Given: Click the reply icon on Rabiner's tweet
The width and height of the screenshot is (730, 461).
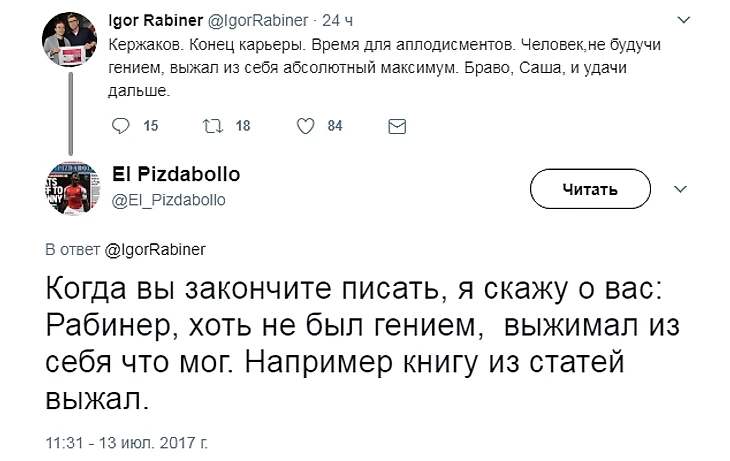Looking at the screenshot, I should pos(119,125).
